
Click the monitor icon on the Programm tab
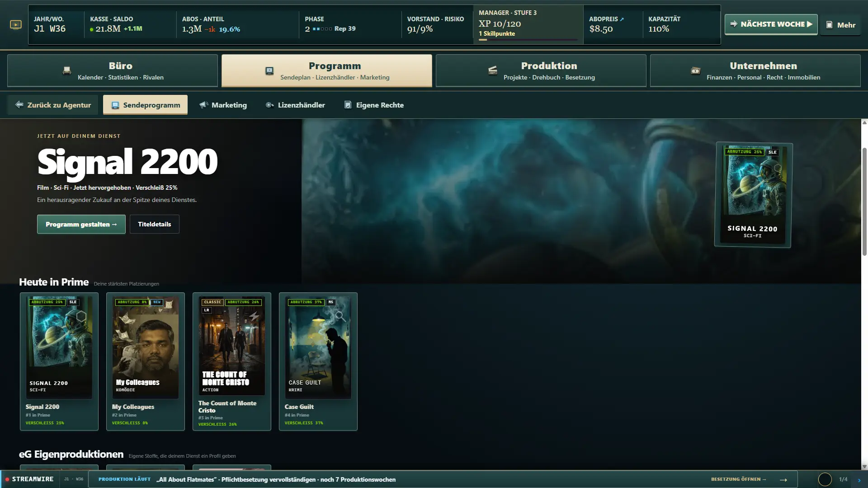269,70
